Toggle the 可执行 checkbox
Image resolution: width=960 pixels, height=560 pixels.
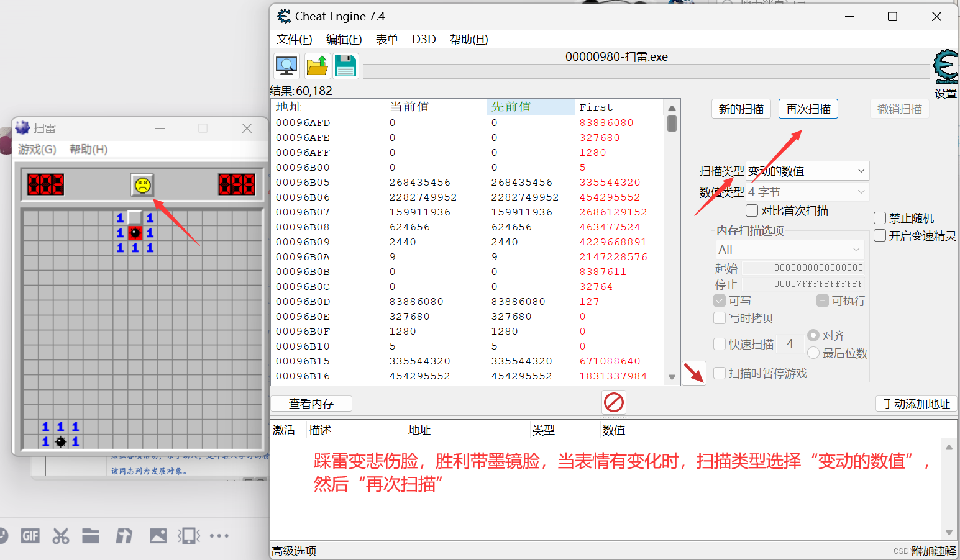(x=822, y=300)
